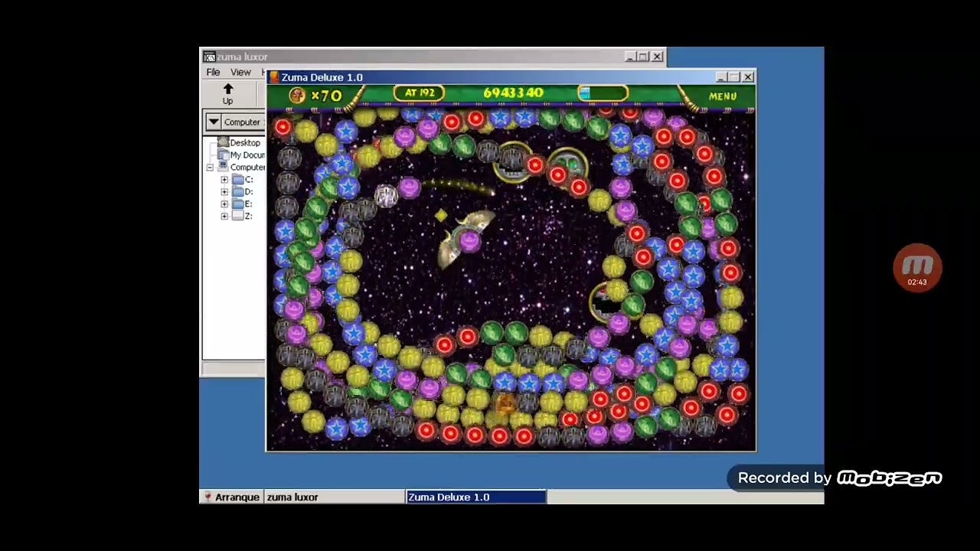The image size is (980, 551).
Task: Click the 6943340 score display
Action: (513, 93)
